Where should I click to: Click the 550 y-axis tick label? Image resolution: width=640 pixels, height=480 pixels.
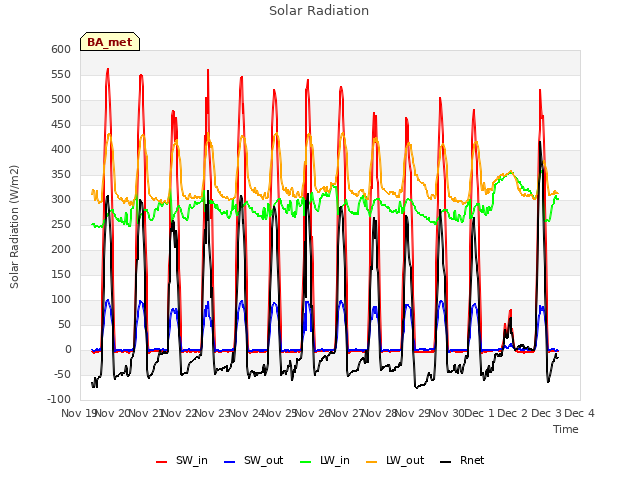coord(61,74)
